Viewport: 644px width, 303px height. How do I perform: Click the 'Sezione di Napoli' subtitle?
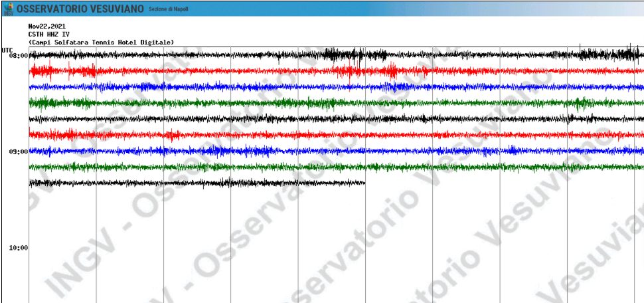[x=169, y=9]
